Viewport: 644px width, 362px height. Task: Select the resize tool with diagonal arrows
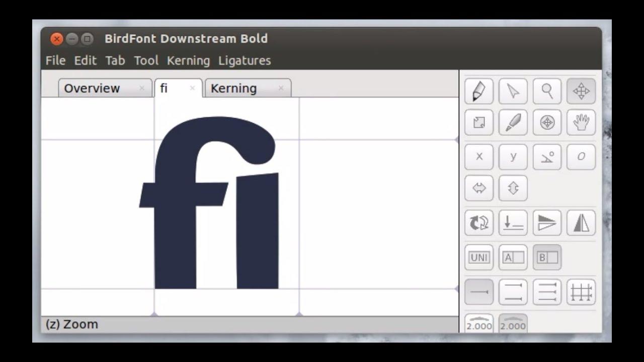(x=479, y=122)
